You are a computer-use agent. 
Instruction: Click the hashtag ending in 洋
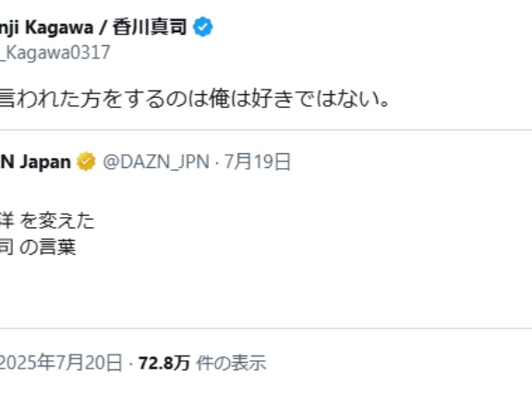[x=6, y=221]
